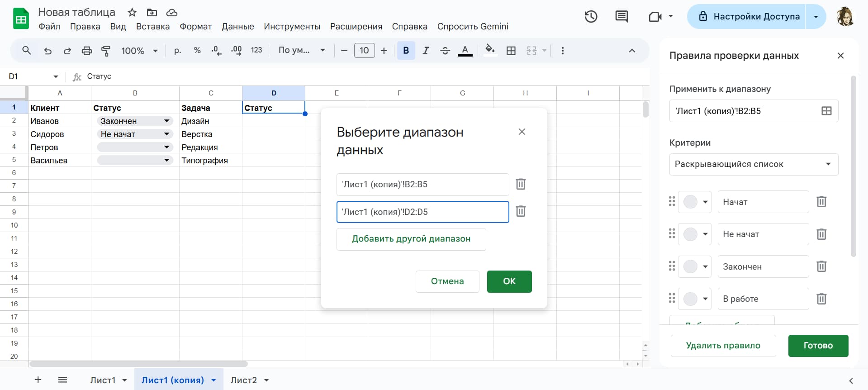
Task: Switch to the Лист2 sheet tab
Action: pos(243,380)
